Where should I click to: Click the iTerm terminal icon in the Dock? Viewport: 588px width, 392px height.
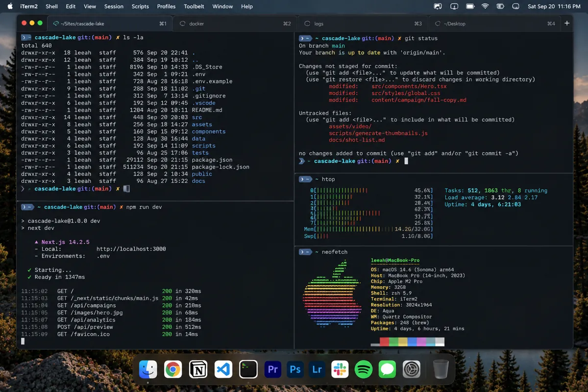click(x=248, y=369)
